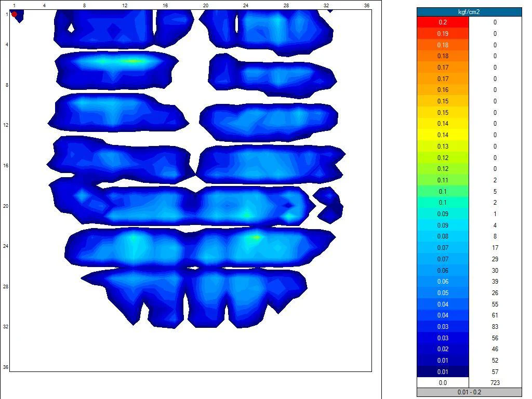
Task: Click the 61 count cell in the legend
Action: [x=495, y=315]
